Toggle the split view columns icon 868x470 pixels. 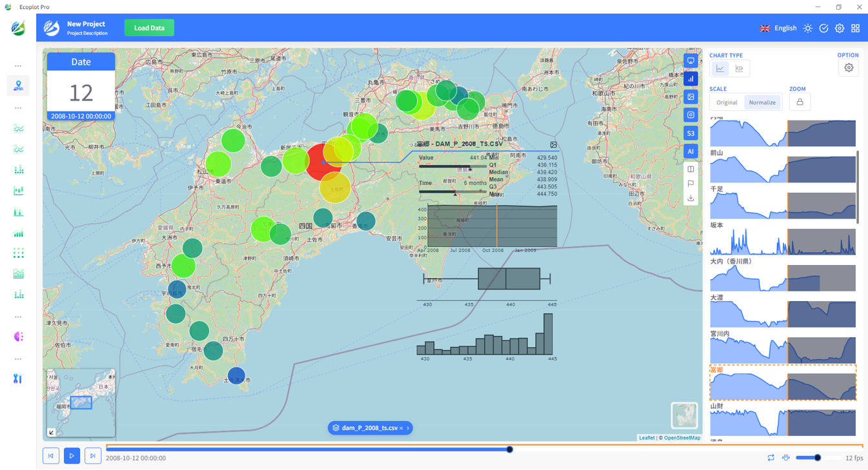691,169
